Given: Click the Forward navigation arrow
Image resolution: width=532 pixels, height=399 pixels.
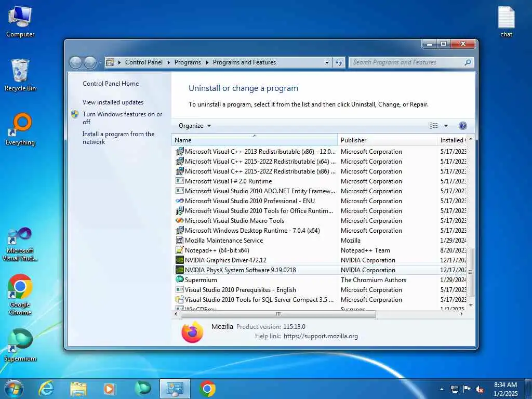Looking at the screenshot, I should (x=90, y=62).
